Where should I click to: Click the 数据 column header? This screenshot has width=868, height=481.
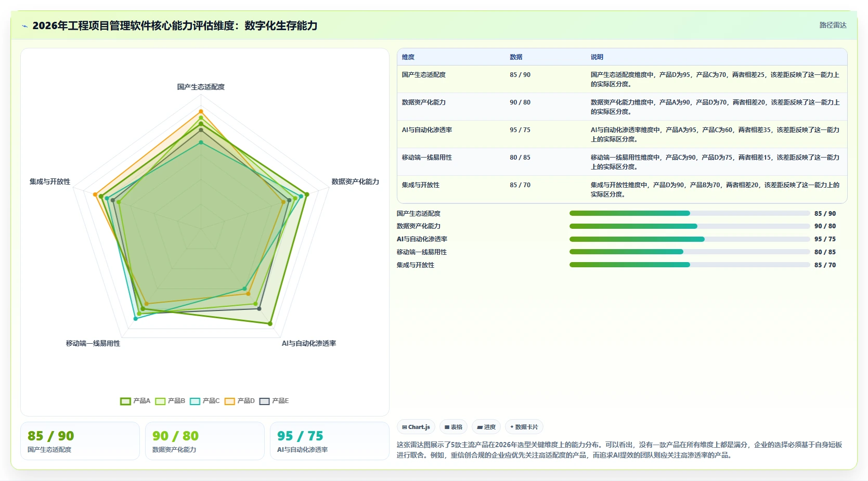(x=516, y=57)
